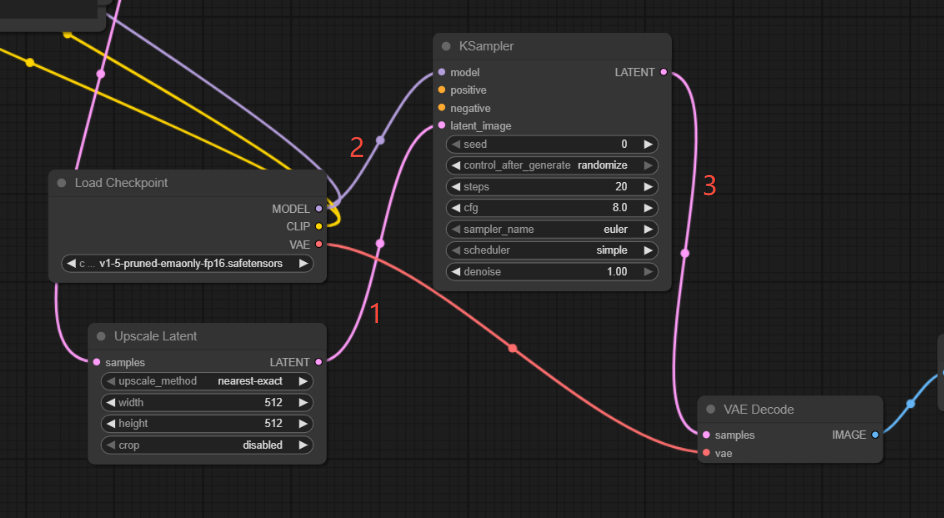Click the denoise value slider field
This screenshot has width=944, height=518.
[552, 272]
